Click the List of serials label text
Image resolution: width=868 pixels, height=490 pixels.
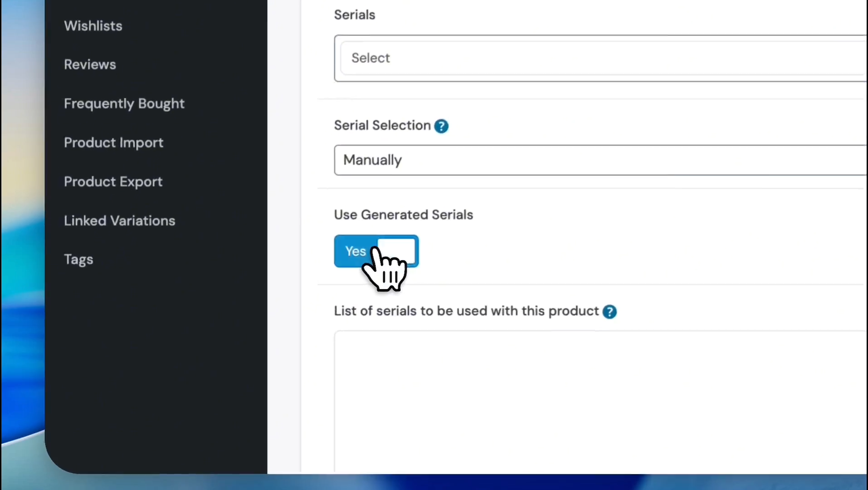click(x=466, y=311)
